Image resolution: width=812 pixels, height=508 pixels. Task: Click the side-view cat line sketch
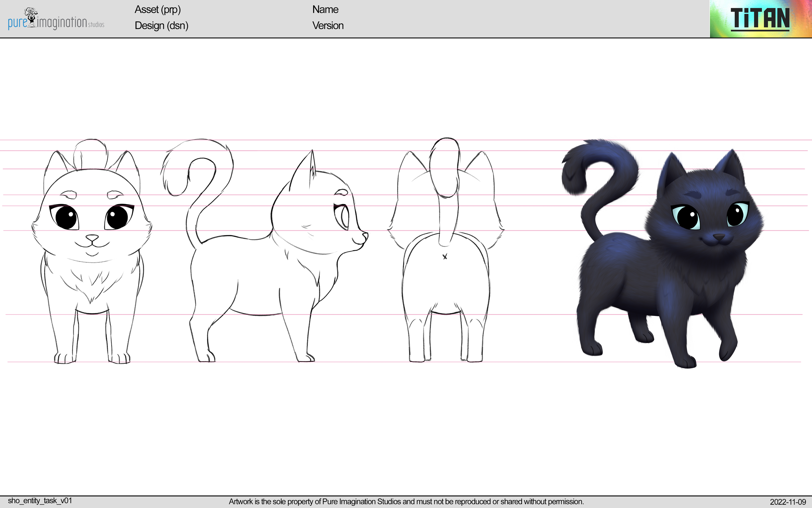[265, 269]
